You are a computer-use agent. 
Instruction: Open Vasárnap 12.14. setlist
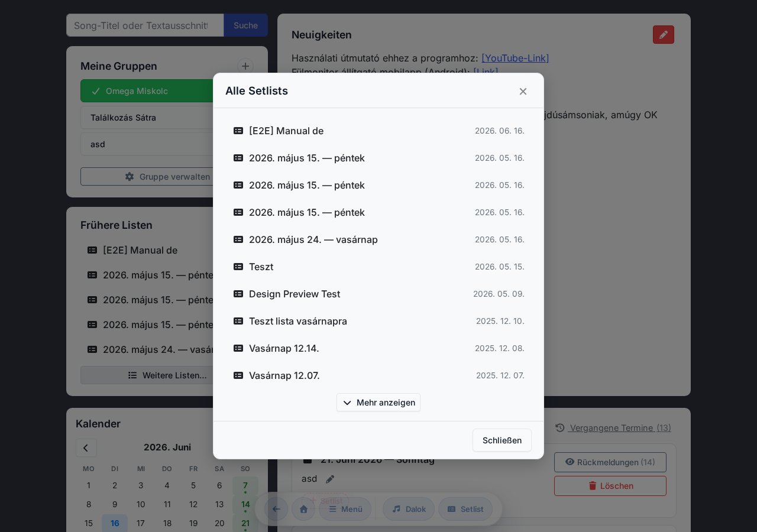tap(378, 348)
